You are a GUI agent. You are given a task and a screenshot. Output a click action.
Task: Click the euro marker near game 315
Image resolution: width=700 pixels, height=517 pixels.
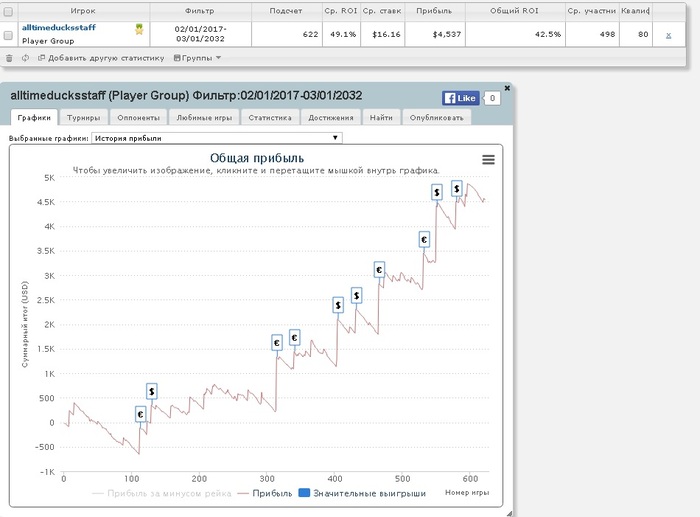277,343
